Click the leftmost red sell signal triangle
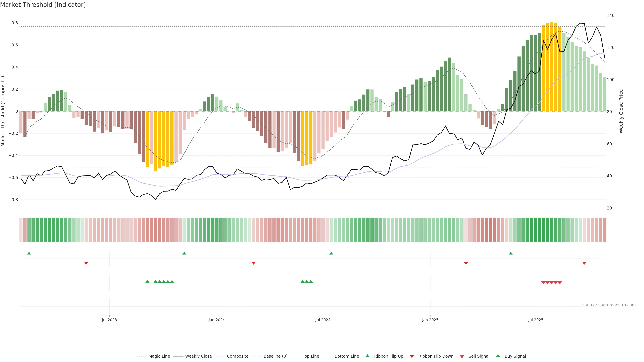 (543, 283)
